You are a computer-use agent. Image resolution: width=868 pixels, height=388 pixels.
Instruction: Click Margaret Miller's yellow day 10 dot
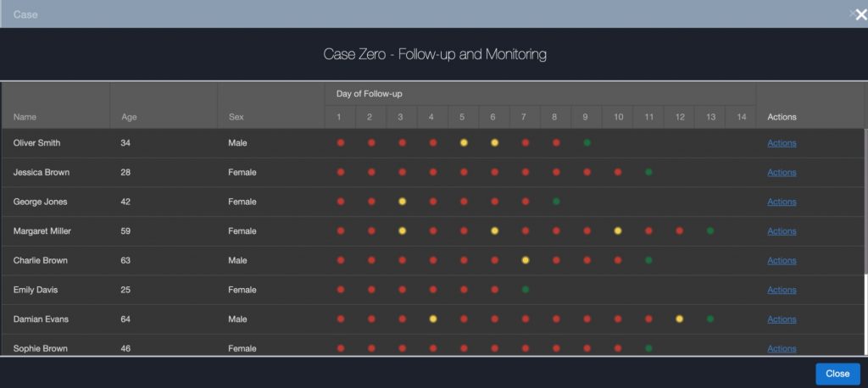618,231
